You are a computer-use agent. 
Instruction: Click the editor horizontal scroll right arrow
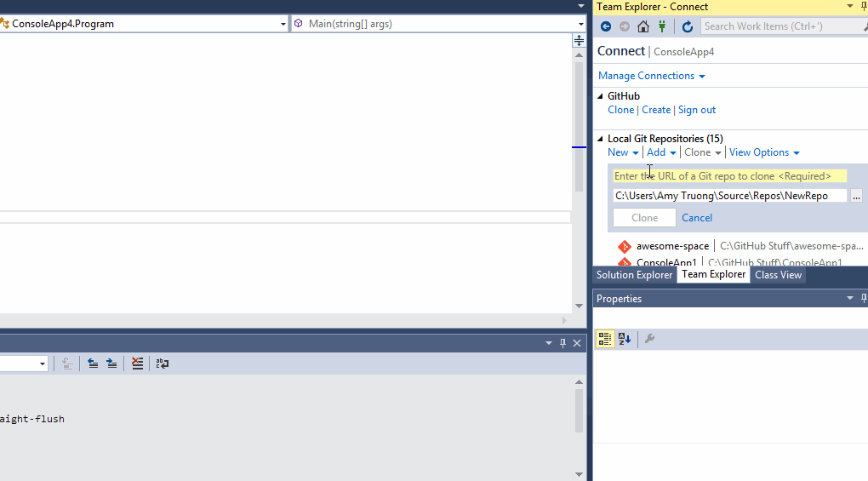tap(564, 320)
